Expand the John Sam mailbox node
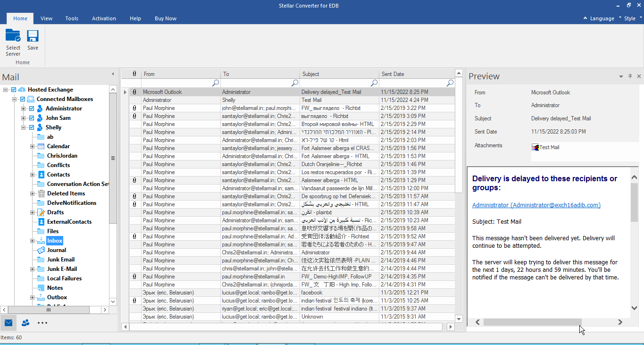Screen dimensions: 644x345 (x=23, y=118)
